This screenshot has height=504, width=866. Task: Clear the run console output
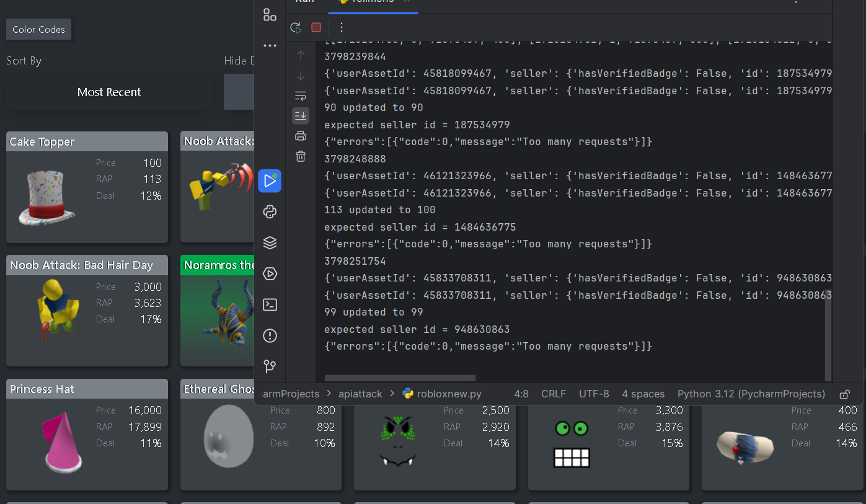pyautogui.click(x=301, y=156)
